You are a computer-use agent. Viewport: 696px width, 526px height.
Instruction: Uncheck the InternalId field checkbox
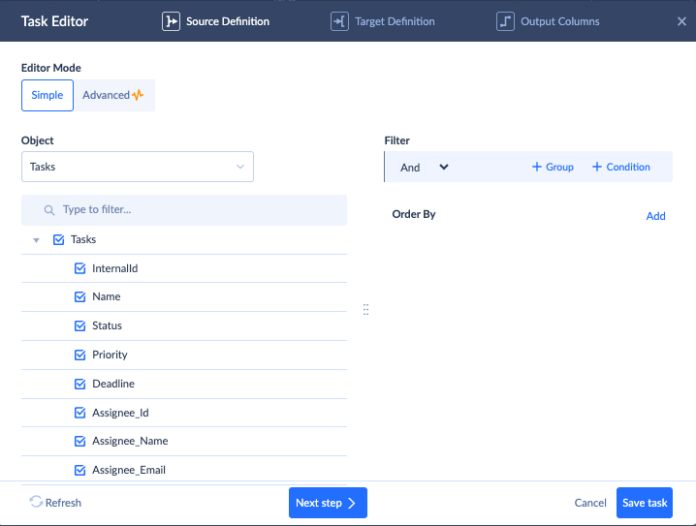pos(80,269)
